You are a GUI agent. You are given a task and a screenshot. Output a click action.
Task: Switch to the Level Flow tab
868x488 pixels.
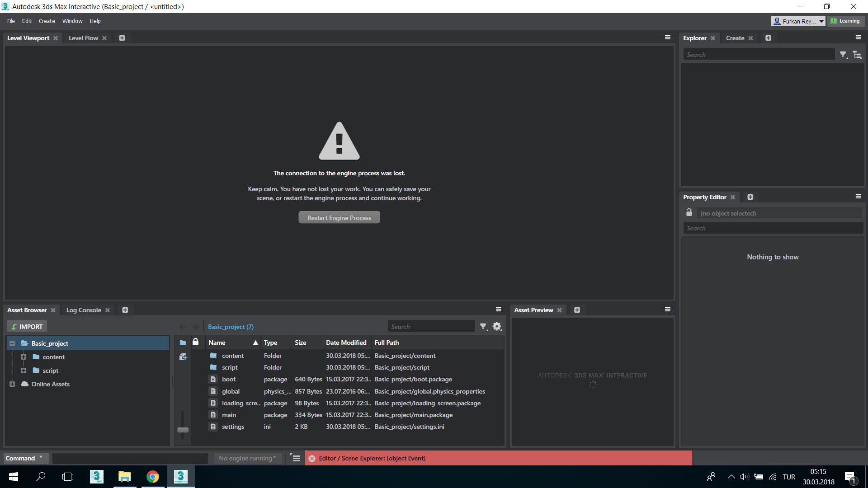83,38
